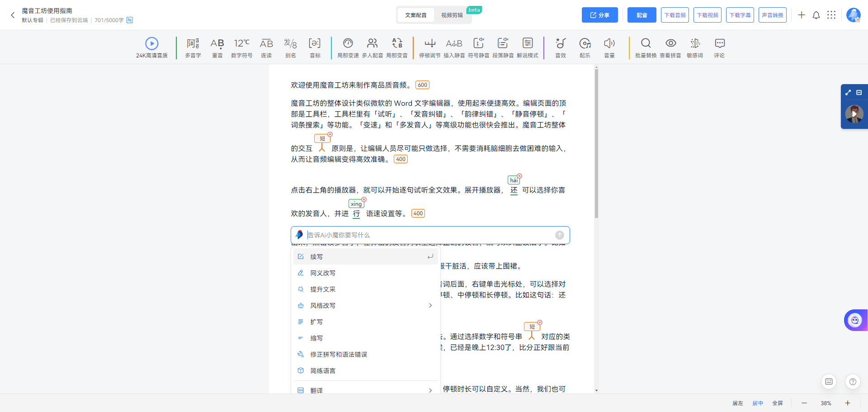The image size is (868, 412).
Task: Minimize the floating player panel
Action: click(x=859, y=92)
